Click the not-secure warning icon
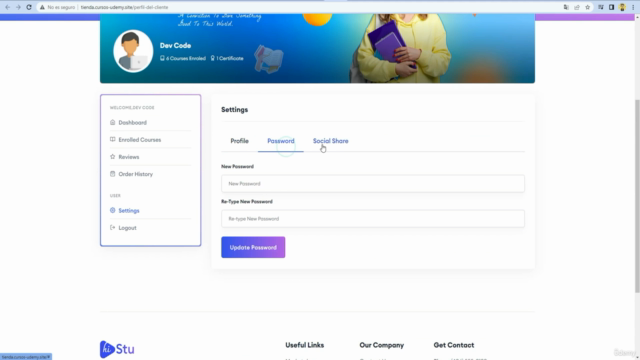640x360 pixels. click(x=42, y=7)
